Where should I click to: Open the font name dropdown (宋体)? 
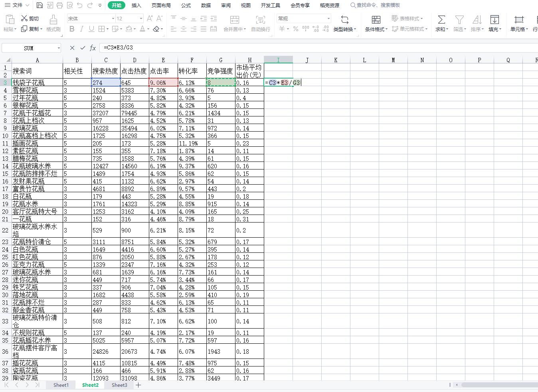[113, 19]
